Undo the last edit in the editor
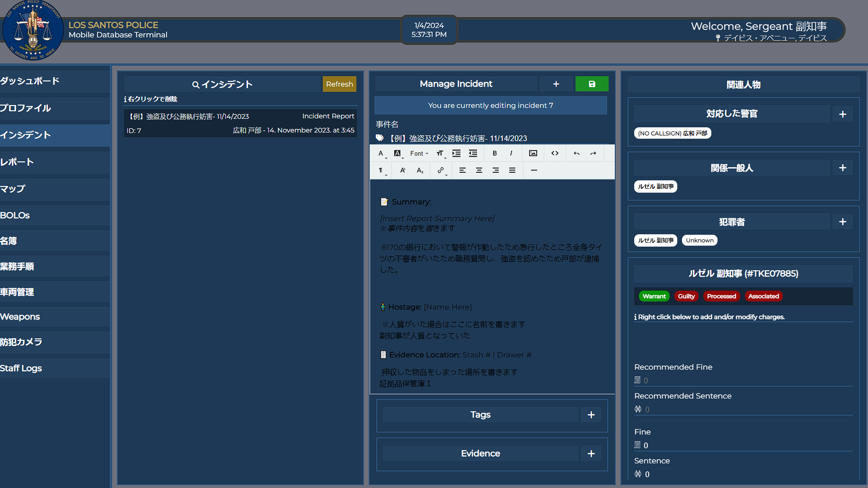The image size is (868, 488). 576,153
